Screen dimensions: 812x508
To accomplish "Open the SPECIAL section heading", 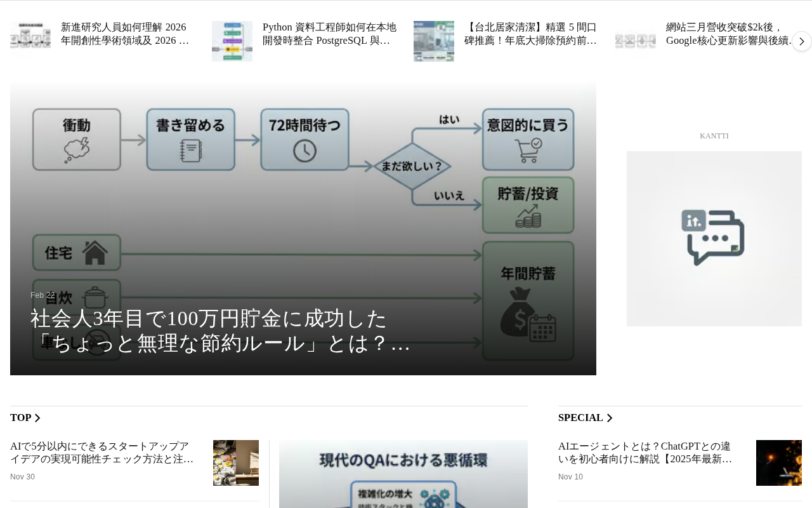I will tap(580, 418).
